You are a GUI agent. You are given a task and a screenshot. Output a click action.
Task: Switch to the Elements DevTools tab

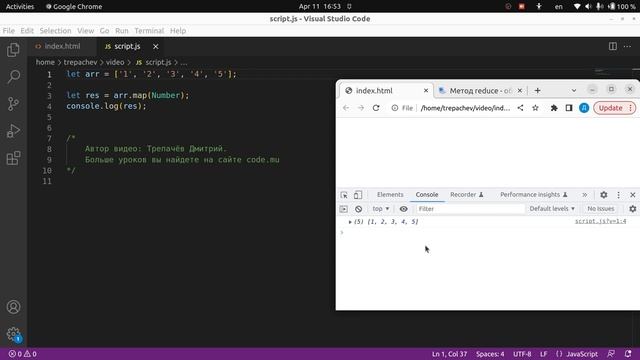(390, 195)
